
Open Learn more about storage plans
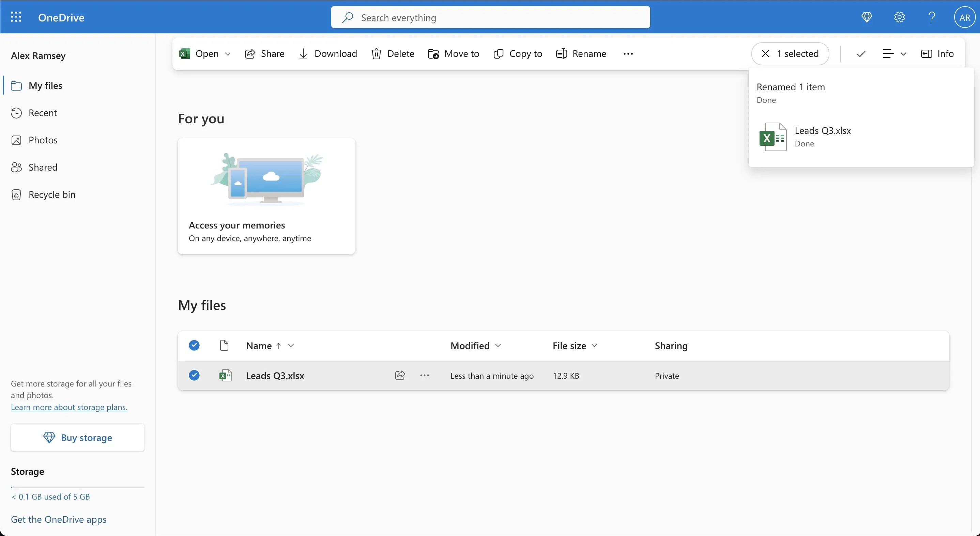tap(68, 407)
